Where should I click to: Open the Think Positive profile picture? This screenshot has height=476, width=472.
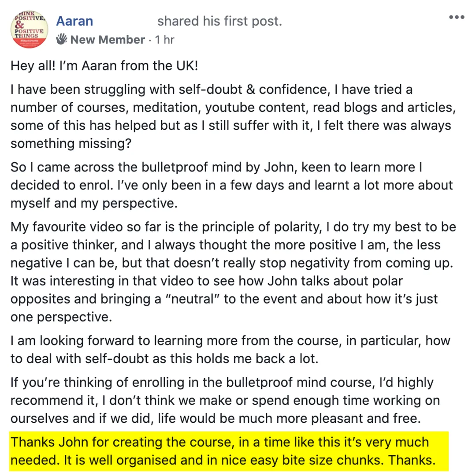[x=29, y=30]
